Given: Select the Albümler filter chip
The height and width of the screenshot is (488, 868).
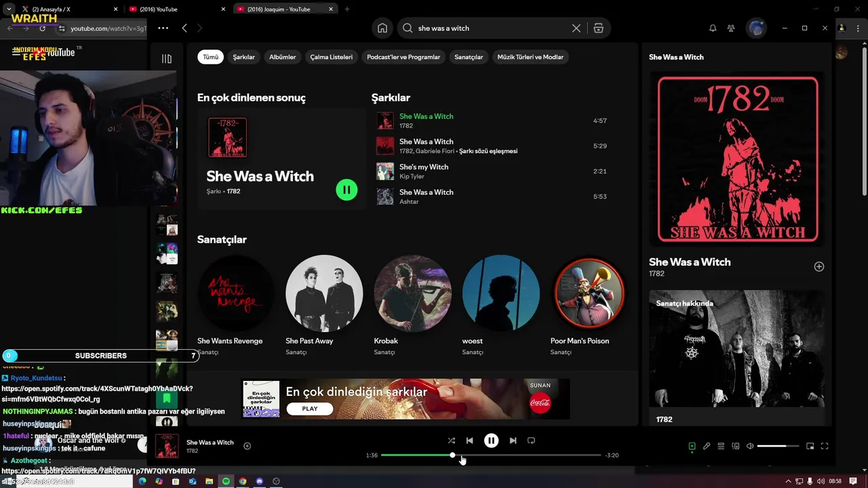Looking at the screenshot, I should (283, 57).
